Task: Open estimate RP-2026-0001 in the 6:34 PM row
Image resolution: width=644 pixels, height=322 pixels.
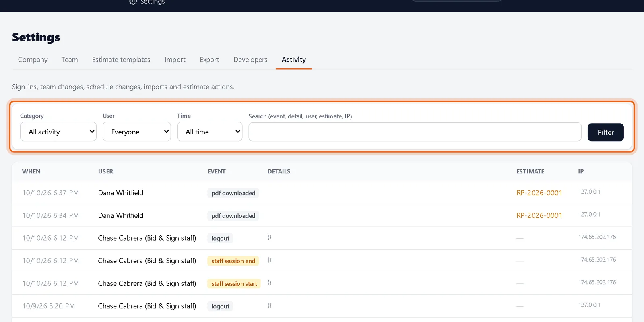Action: (539, 215)
